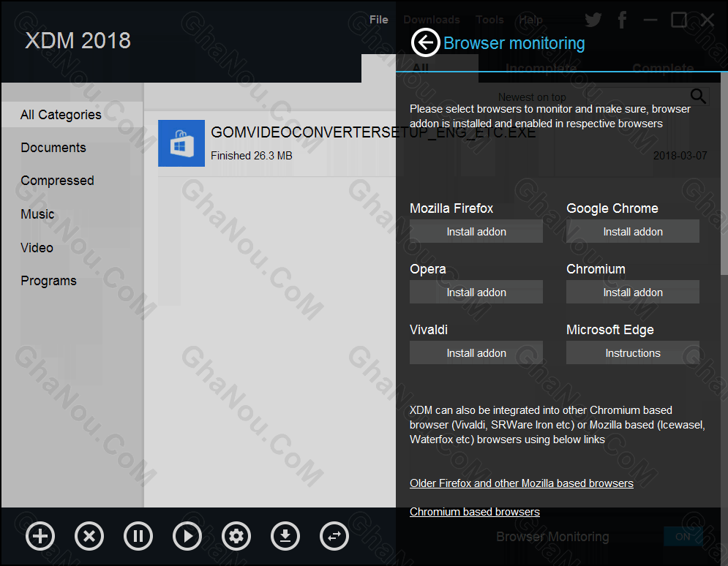Select the Video category
Image resolution: width=728 pixels, height=566 pixels.
tap(37, 248)
